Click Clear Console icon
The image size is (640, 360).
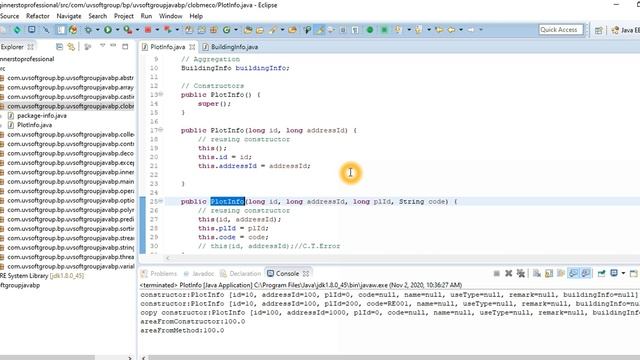(x=537, y=273)
